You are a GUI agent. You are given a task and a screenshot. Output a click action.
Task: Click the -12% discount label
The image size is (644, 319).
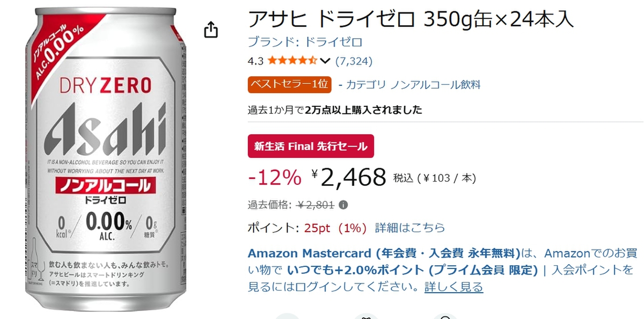[x=275, y=177]
